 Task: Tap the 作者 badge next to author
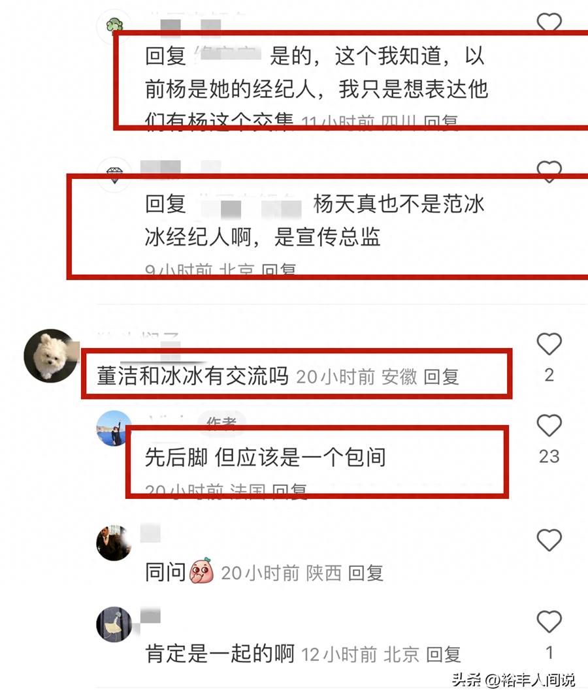[x=221, y=421]
